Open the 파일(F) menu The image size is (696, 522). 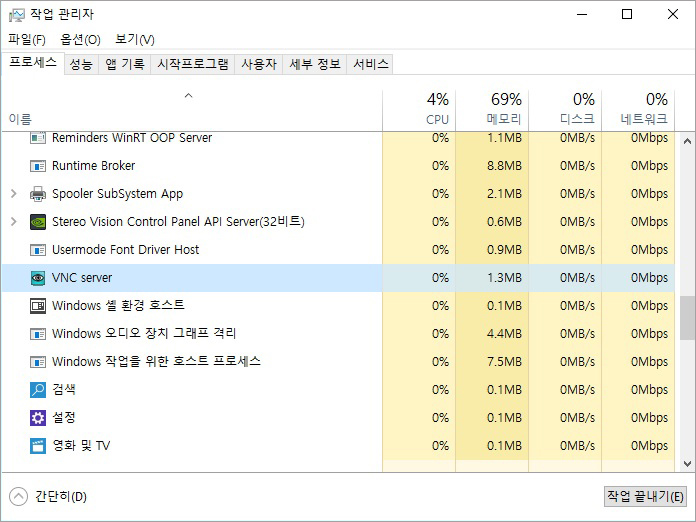(27, 40)
